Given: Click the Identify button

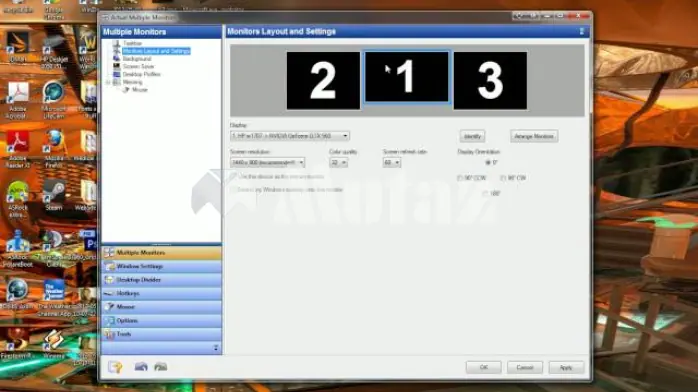Looking at the screenshot, I should (x=472, y=136).
